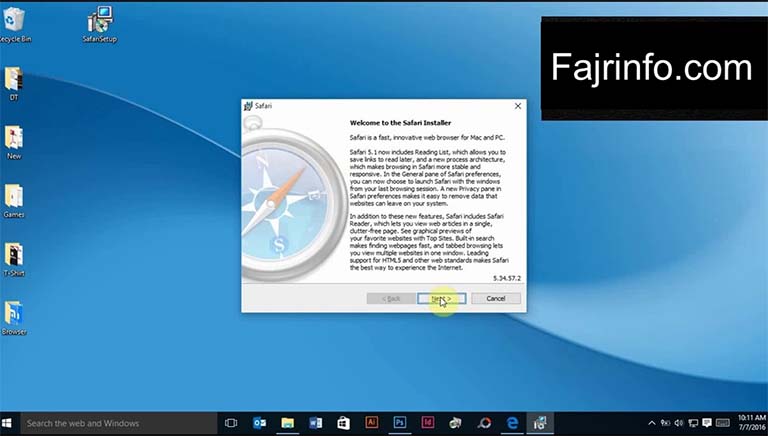Select the Games folder on desktop

[x=14, y=201]
